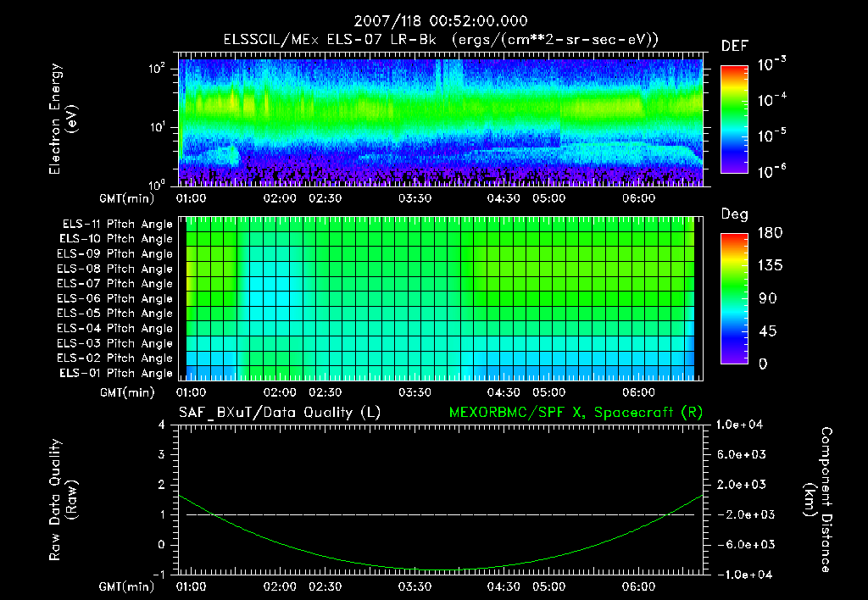Viewport: 868px width, 600px height.
Task: Click the green spacecraft X orbit curve
Action: click(441, 569)
